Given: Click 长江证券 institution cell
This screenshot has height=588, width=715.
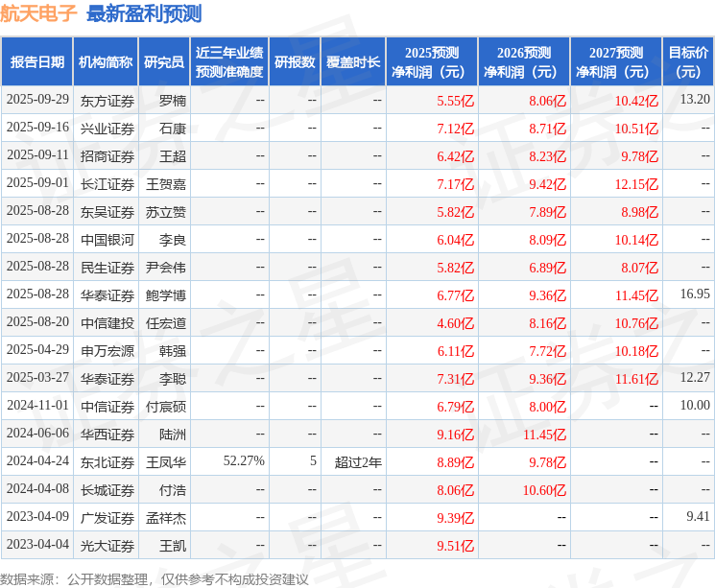Looking at the screenshot, I should [107, 184].
